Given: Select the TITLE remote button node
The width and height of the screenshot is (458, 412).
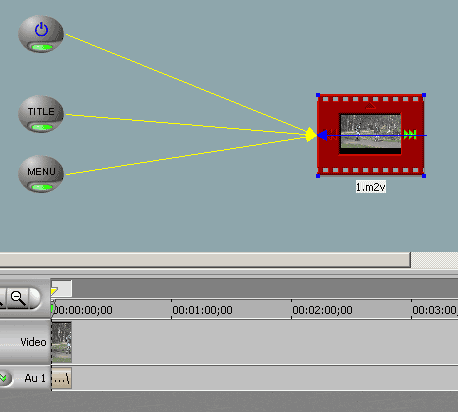Looking at the screenshot, I should [x=41, y=114].
